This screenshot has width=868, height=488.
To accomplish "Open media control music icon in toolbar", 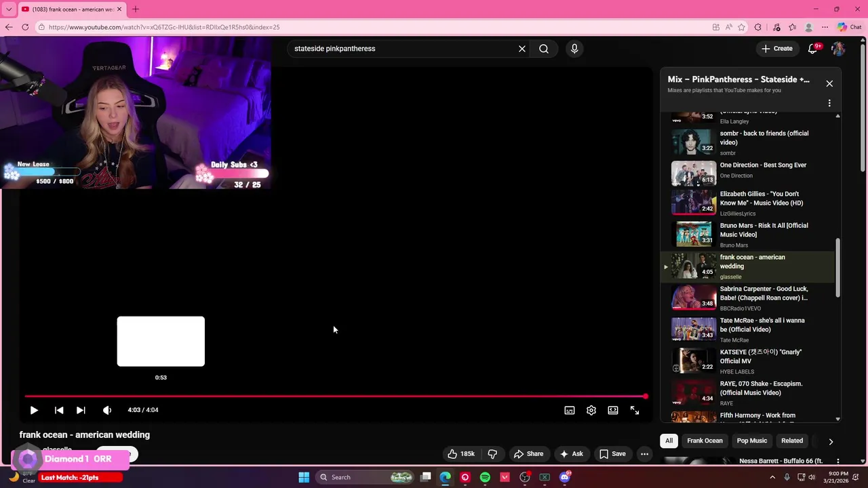I will click(776, 27).
